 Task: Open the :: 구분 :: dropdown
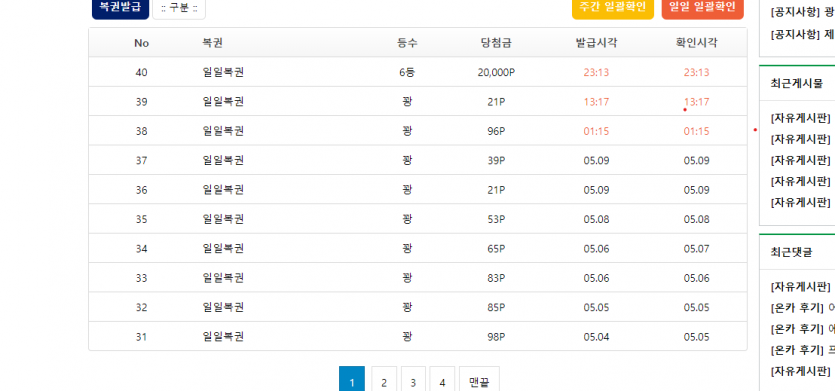pos(179,9)
